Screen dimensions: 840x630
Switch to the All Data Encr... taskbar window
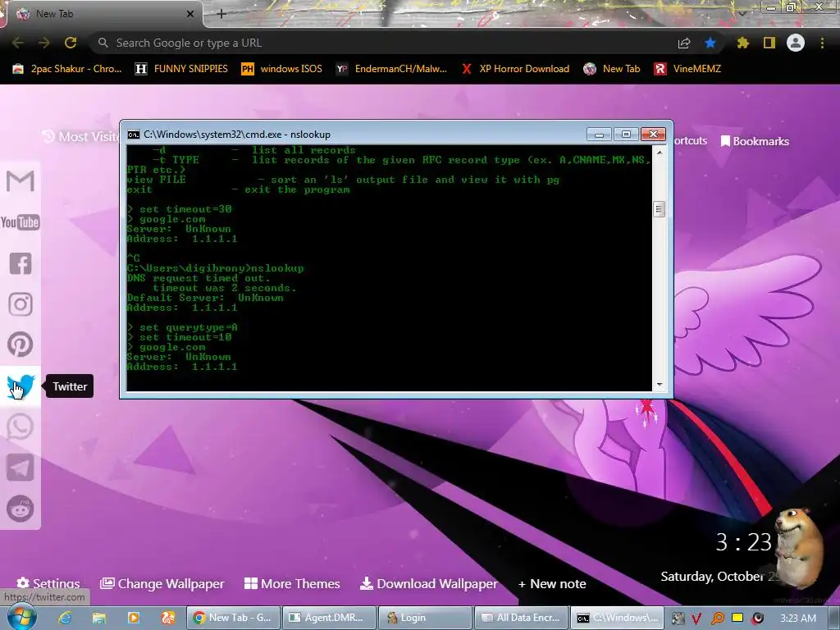(521, 618)
